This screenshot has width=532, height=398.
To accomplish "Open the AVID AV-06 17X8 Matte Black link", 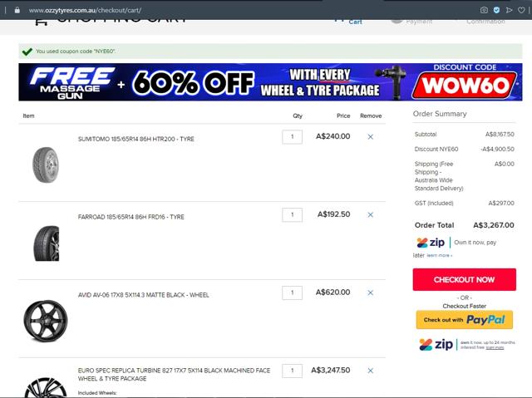I will coord(144,295).
